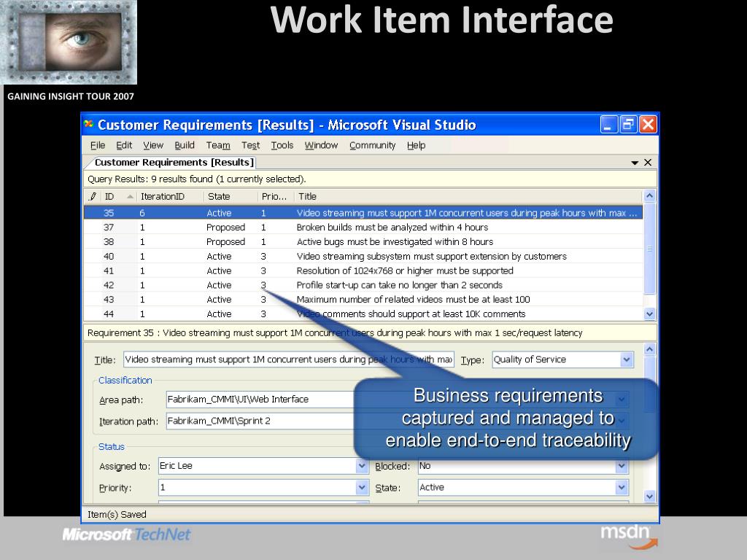Close the Visual Studio window
This screenshot has width=747, height=560.
coord(648,125)
